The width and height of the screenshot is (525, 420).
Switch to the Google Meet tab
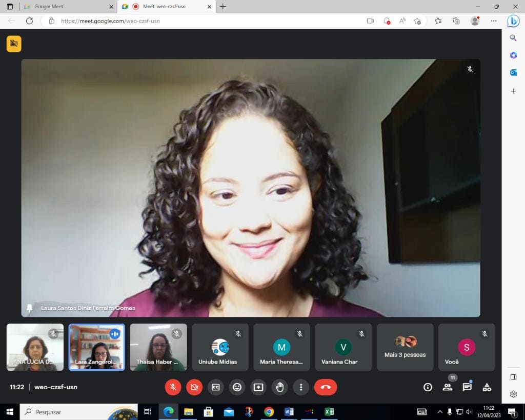tap(68, 6)
